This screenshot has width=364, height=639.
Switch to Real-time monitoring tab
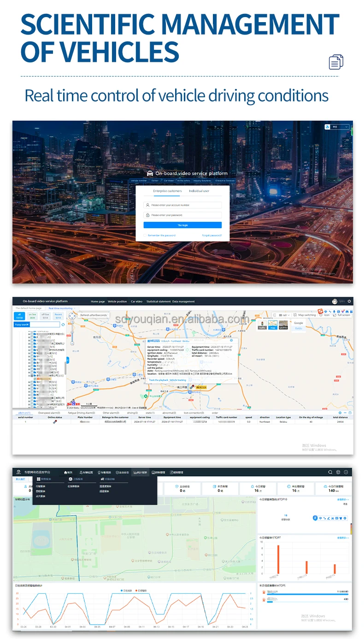(x=60, y=308)
